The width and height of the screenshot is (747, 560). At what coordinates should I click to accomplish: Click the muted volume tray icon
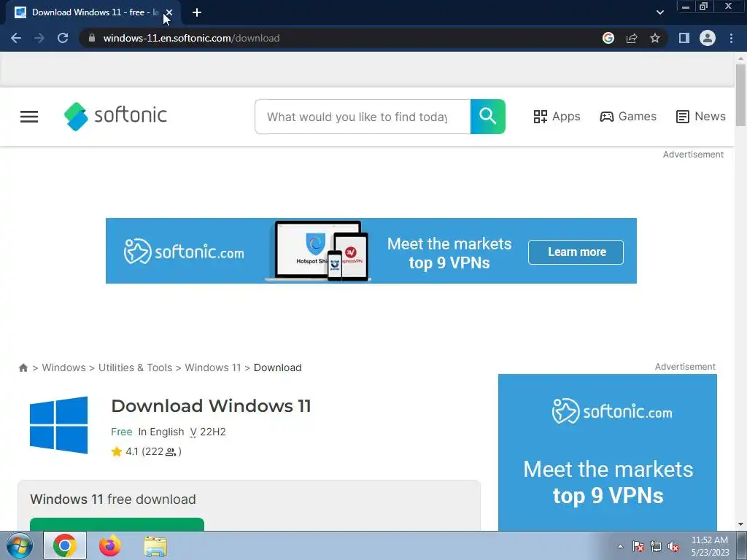[673, 547]
